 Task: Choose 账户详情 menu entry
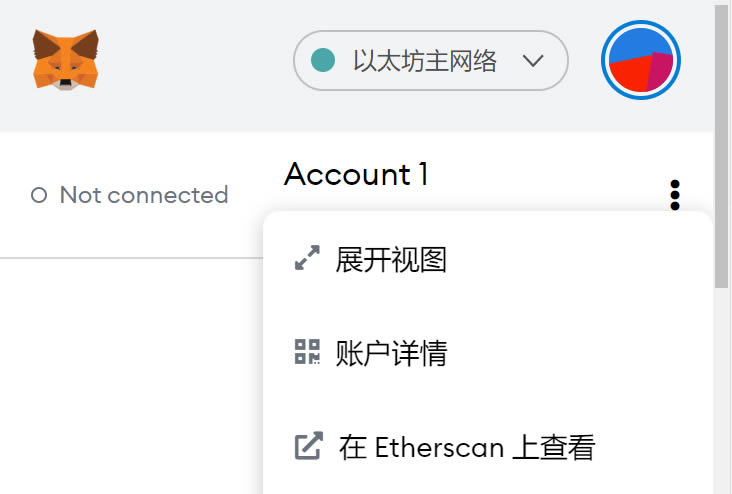pos(391,352)
